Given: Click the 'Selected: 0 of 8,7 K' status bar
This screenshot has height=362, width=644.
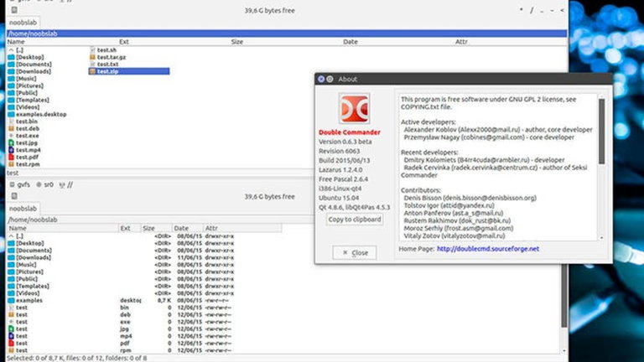Looking at the screenshot, I should pos(76,359).
